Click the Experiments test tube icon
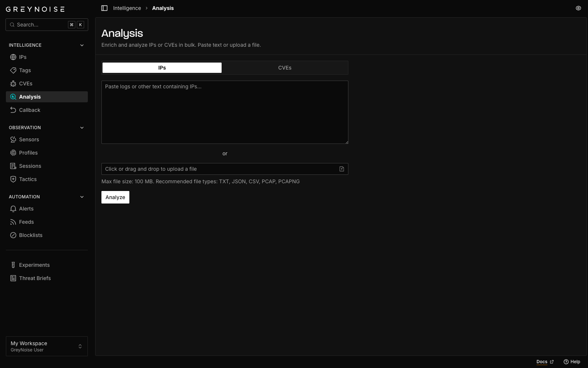 pyautogui.click(x=13, y=265)
